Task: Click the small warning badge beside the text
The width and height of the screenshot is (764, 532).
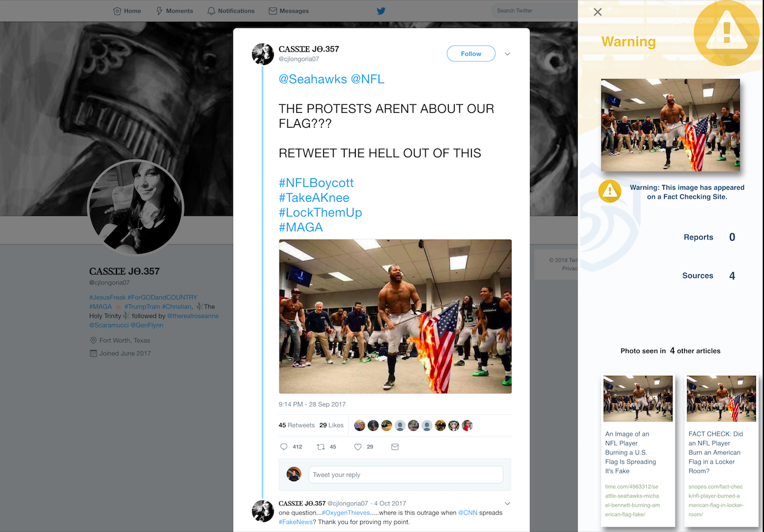Action: click(x=610, y=192)
